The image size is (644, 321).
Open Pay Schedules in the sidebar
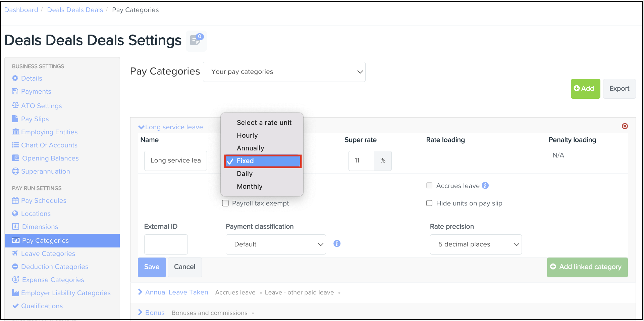tap(44, 200)
